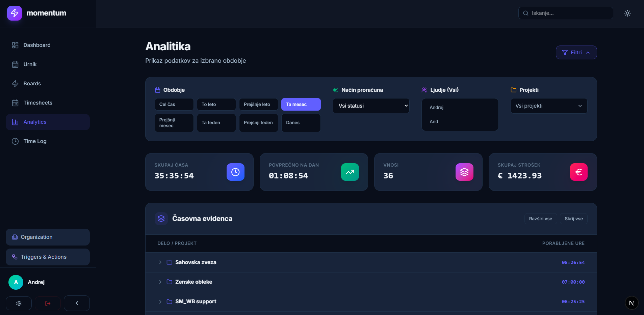Expand the Sahovska zveza project row
Image resolution: width=644 pixels, height=315 pixels.
click(x=160, y=262)
